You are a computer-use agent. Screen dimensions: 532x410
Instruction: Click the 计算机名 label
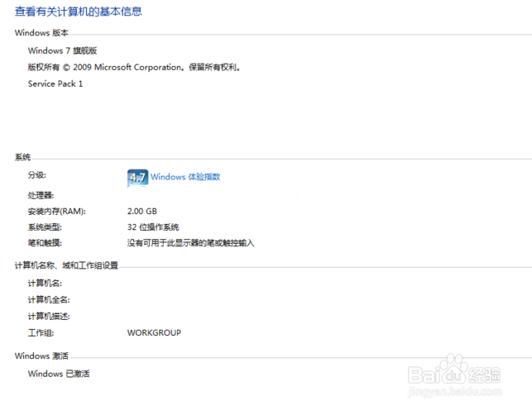coord(45,284)
